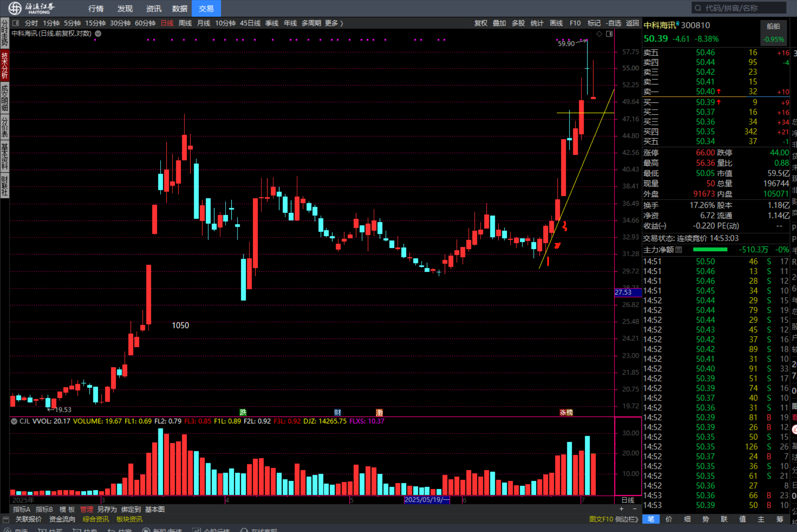Viewport: 797px width, 532px height.
Task: Switch to 30分钟 period
Action: [120, 23]
